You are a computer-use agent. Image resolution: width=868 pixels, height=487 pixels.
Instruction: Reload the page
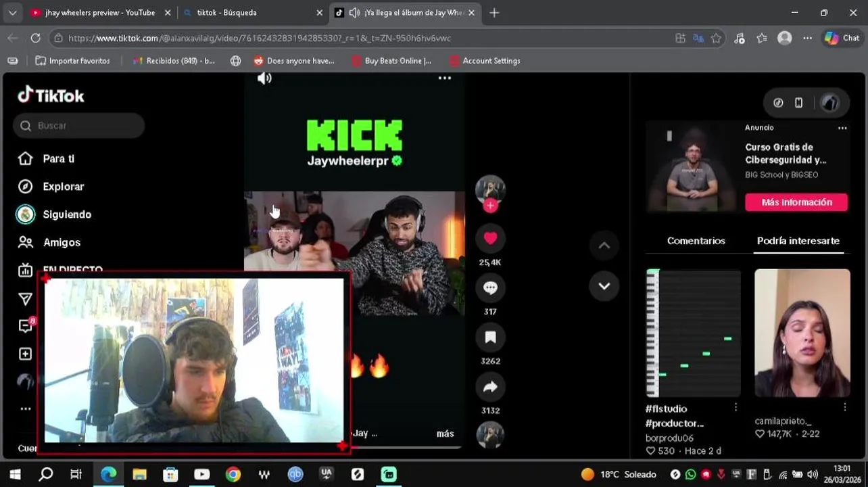[x=35, y=39]
